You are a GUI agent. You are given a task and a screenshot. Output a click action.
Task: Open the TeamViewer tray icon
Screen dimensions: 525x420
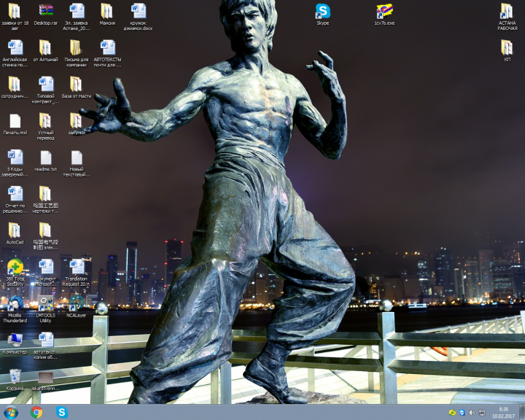pyautogui.click(x=462, y=413)
